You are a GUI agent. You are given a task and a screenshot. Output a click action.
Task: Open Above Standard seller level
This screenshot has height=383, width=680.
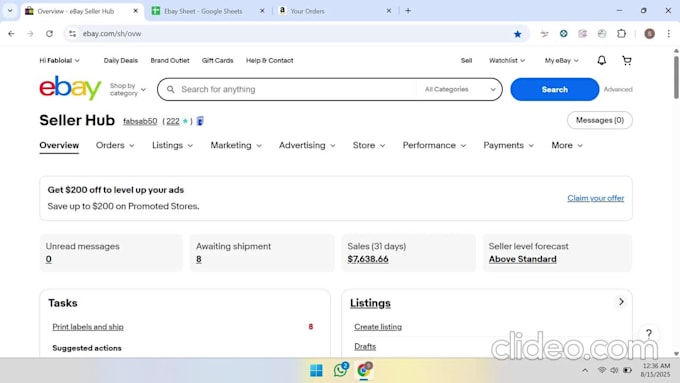[x=523, y=259]
